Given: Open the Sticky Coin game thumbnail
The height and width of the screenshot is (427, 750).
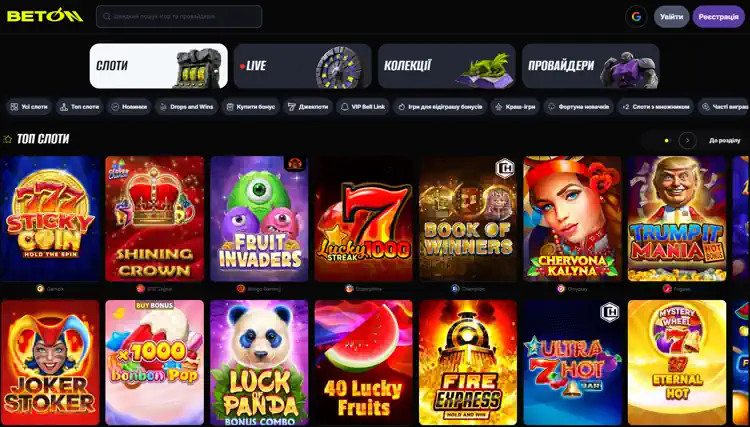Looking at the screenshot, I should [x=50, y=219].
